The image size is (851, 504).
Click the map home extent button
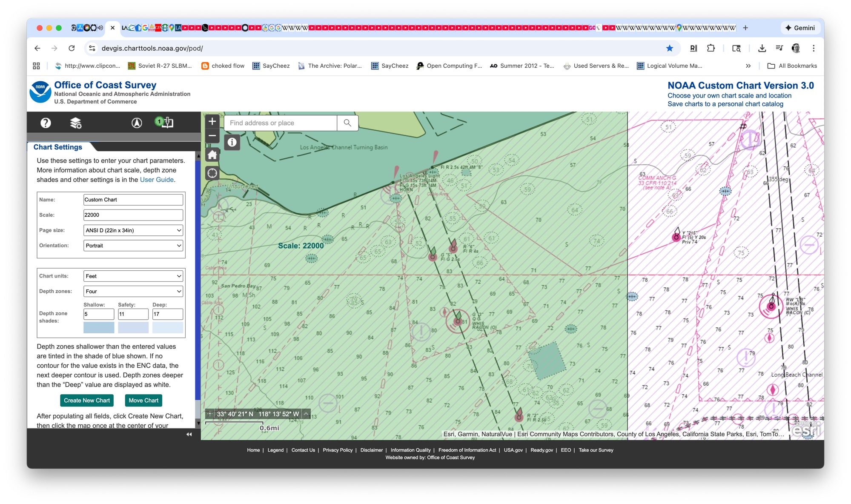coord(212,155)
